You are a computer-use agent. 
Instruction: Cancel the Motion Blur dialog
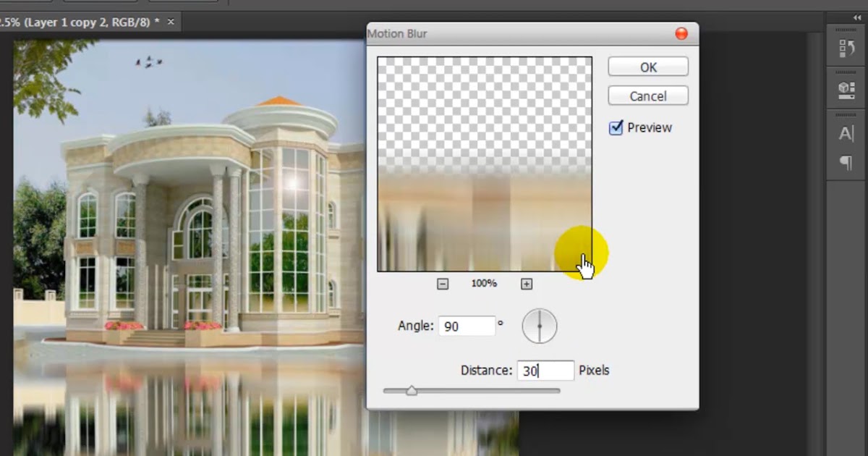pyautogui.click(x=648, y=96)
